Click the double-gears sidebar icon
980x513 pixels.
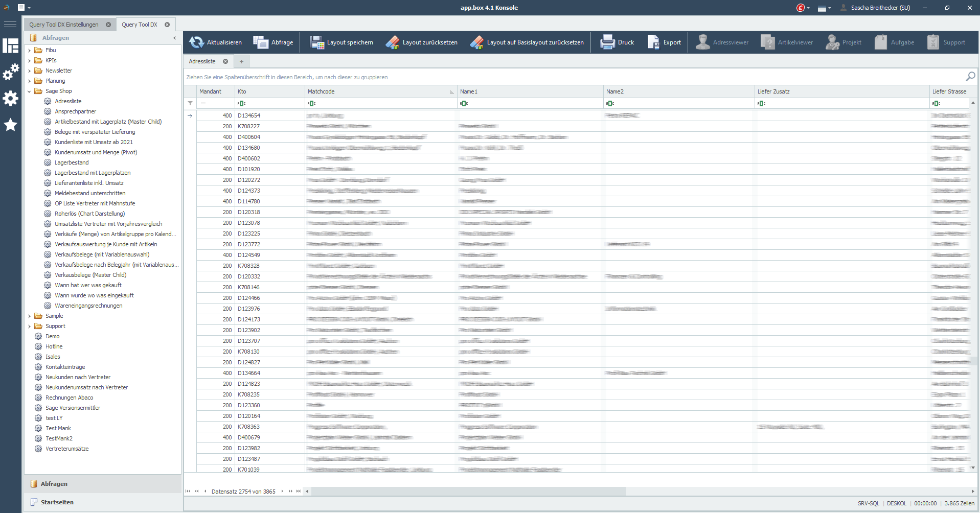(10, 72)
